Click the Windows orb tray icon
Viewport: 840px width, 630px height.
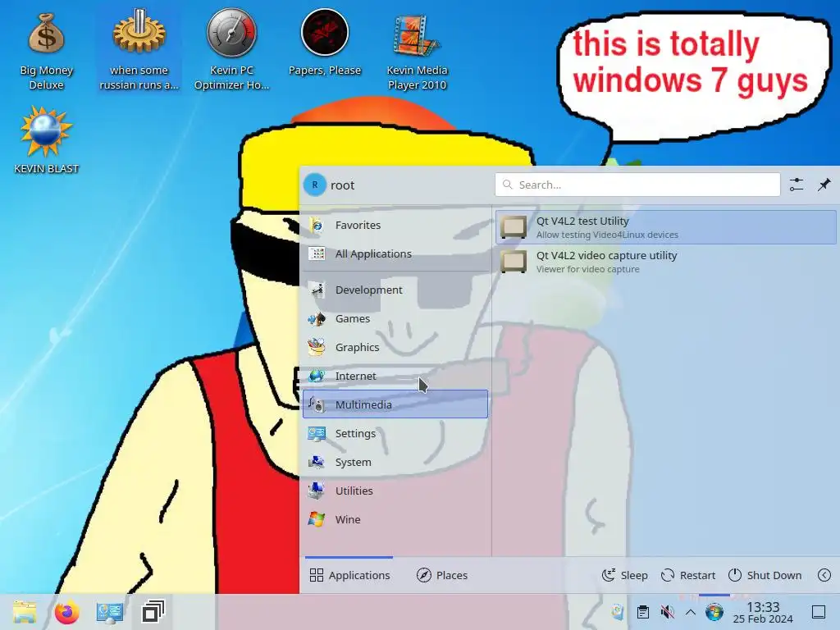[x=714, y=612]
